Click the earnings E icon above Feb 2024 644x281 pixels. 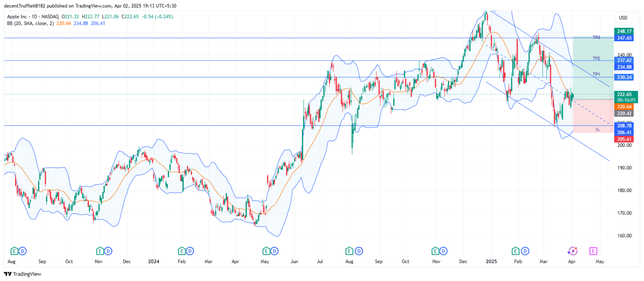(182, 251)
